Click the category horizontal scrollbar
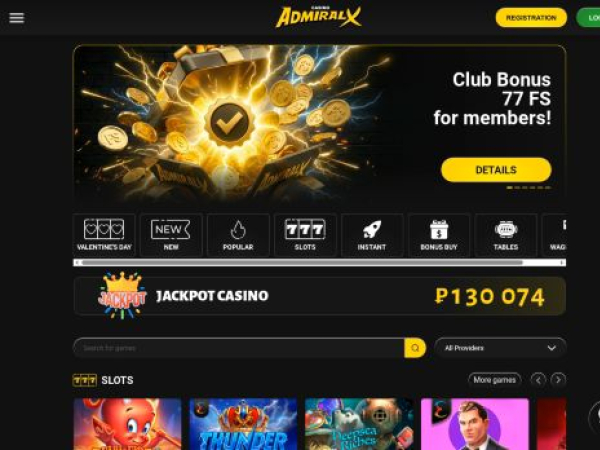Screen dimensions: 600x450 (320, 262)
